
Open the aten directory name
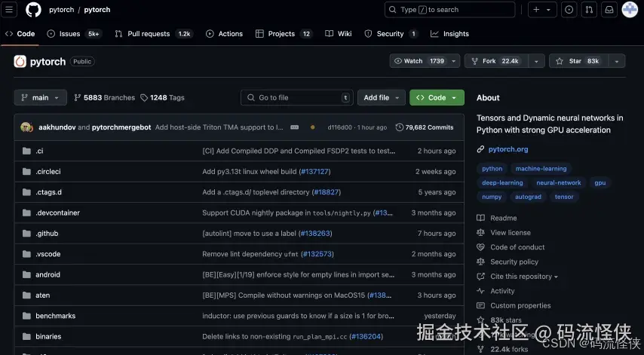click(43, 295)
